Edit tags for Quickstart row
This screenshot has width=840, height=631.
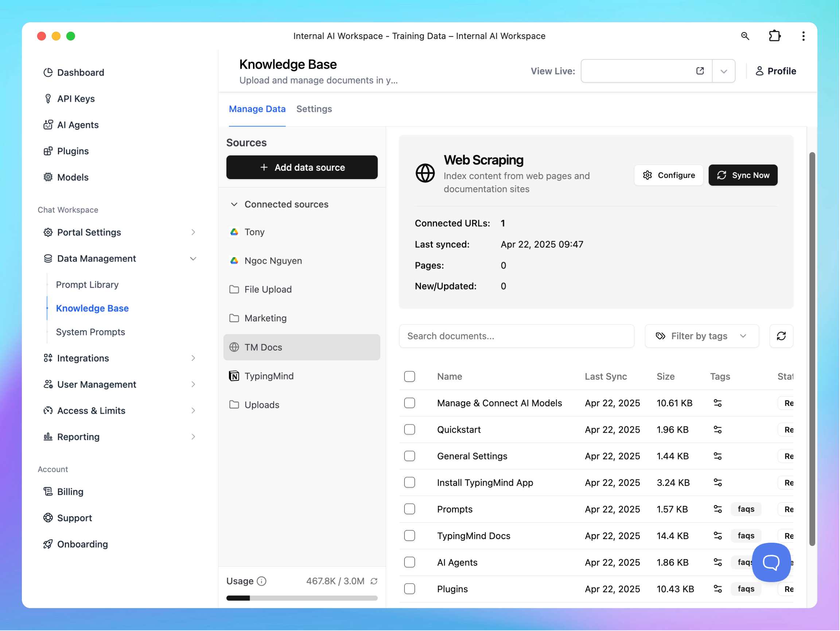coord(717,430)
